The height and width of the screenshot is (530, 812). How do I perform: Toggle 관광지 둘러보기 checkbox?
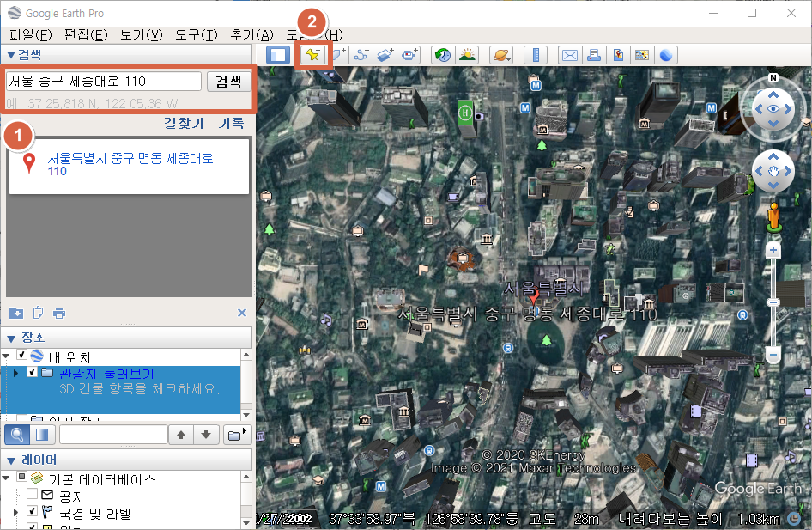pyautogui.click(x=32, y=372)
